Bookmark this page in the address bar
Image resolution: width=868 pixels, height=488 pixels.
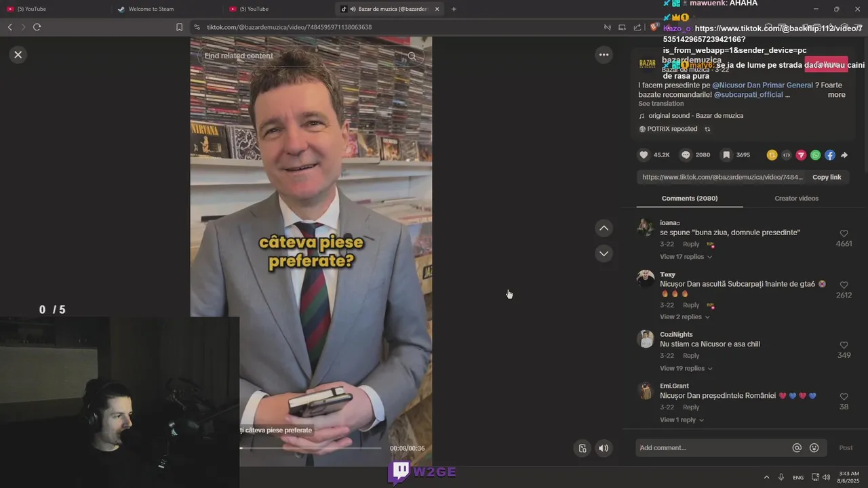(179, 27)
